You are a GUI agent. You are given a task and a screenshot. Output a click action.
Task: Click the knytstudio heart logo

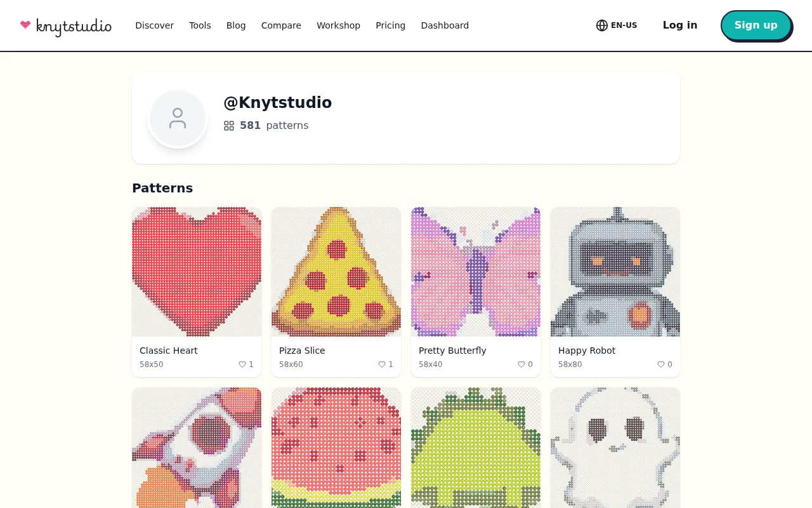tap(25, 25)
